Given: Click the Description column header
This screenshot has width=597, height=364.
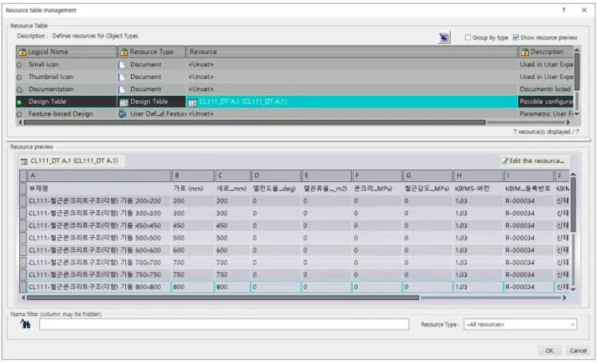Looking at the screenshot, I should [x=546, y=52].
